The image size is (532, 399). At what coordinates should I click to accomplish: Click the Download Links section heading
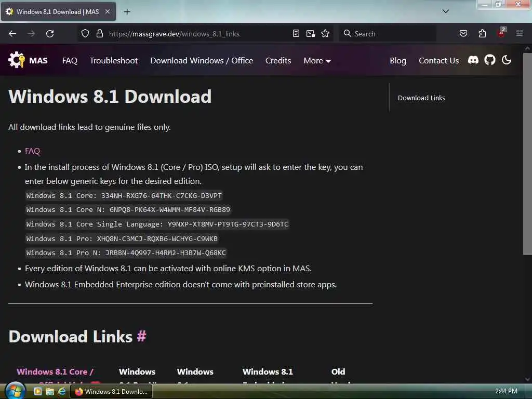tap(71, 337)
